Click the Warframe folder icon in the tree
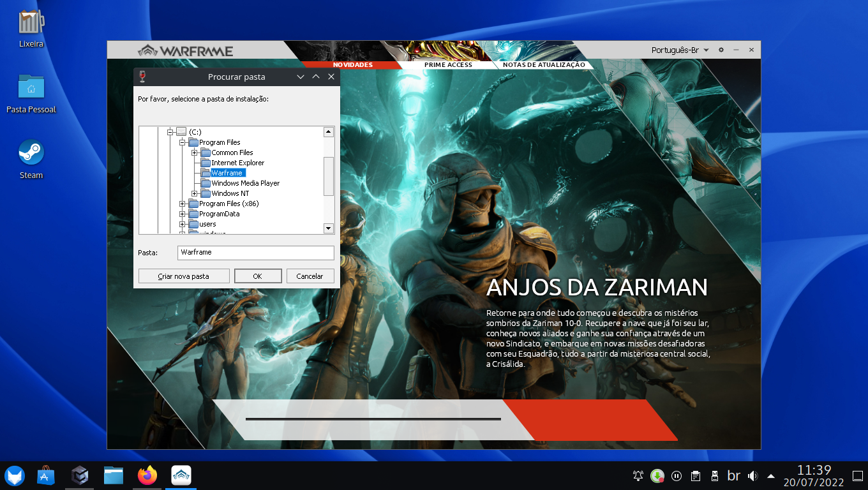The image size is (868, 490). tap(206, 173)
